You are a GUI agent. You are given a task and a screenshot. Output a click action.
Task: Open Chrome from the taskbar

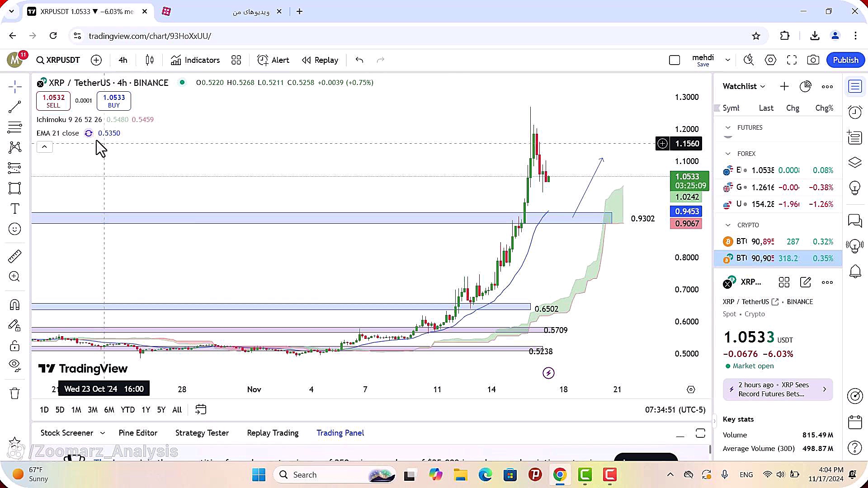pyautogui.click(x=560, y=475)
